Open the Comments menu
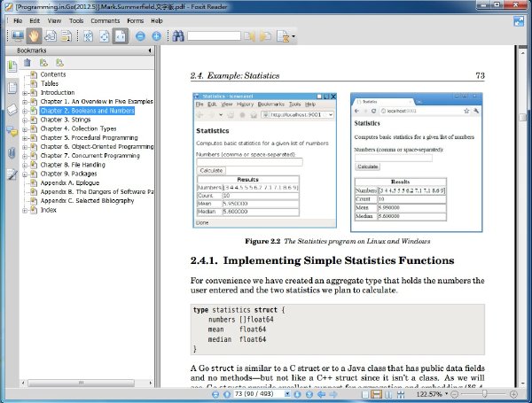The image size is (532, 403). tap(106, 20)
